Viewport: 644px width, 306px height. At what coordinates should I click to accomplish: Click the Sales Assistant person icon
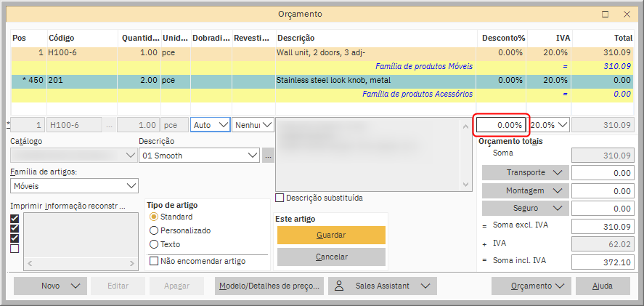(x=338, y=286)
